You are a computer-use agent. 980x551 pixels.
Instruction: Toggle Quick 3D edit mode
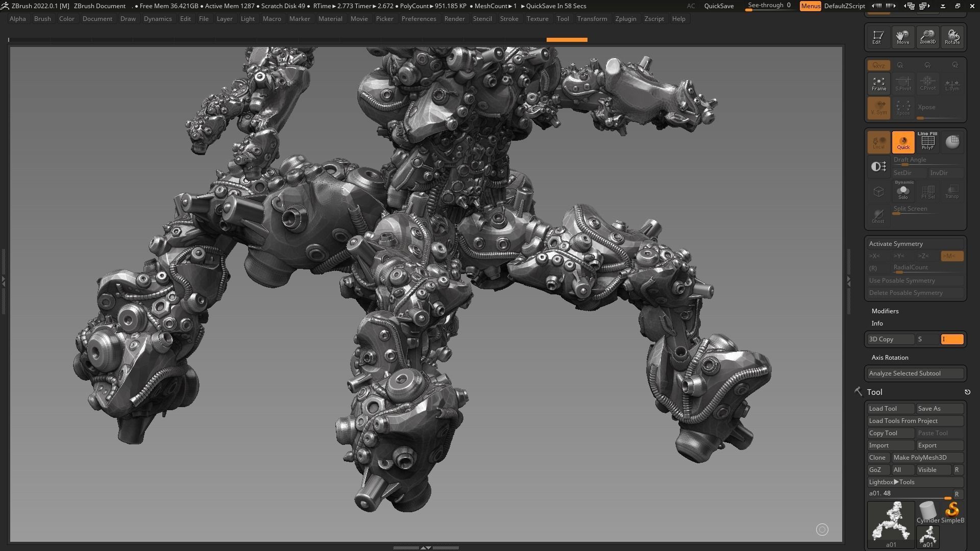[903, 142]
